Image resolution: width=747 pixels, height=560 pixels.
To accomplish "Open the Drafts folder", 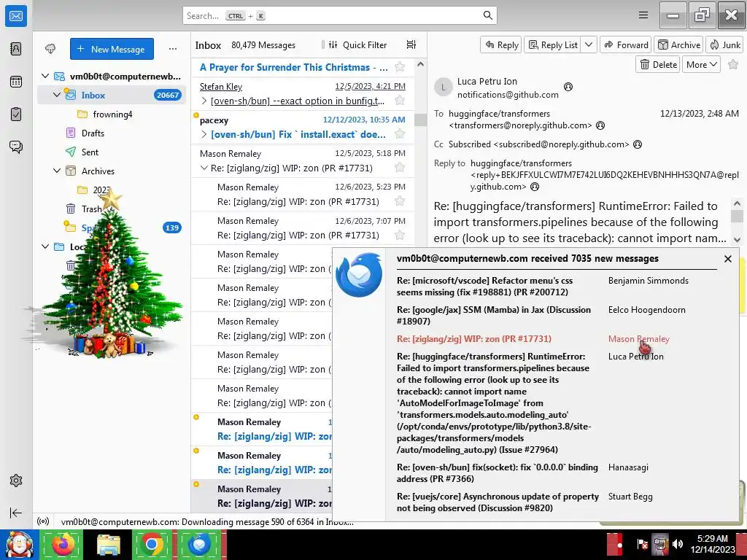I will (112, 133).
